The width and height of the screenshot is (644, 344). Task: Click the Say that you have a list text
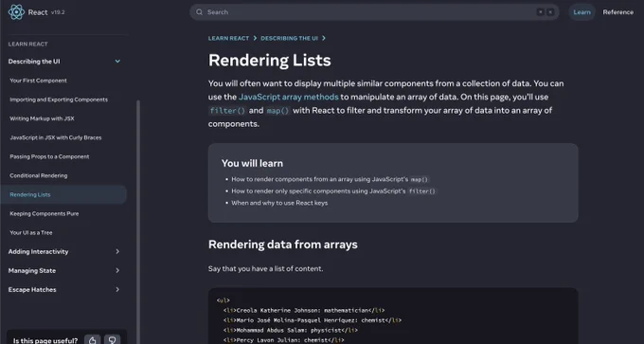click(x=265, y=268)
